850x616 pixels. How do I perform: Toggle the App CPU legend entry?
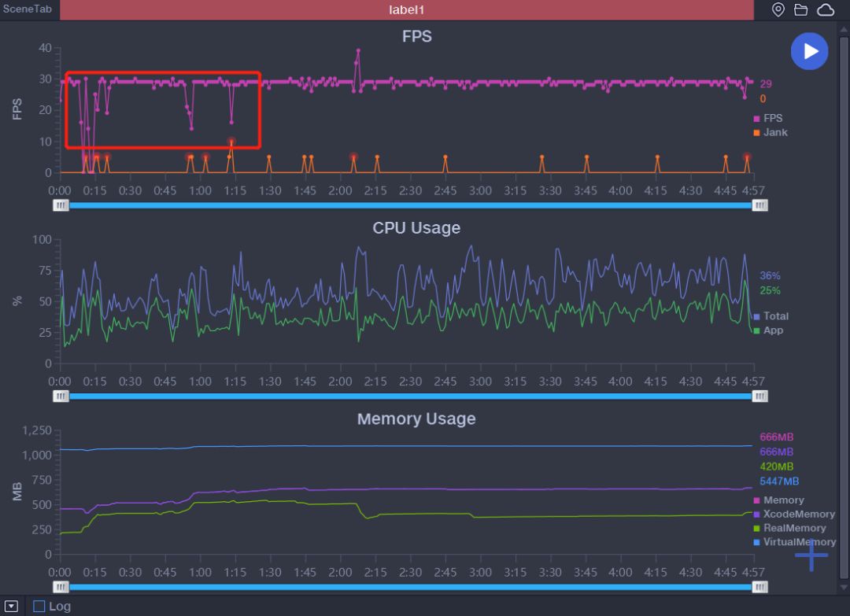768,330
